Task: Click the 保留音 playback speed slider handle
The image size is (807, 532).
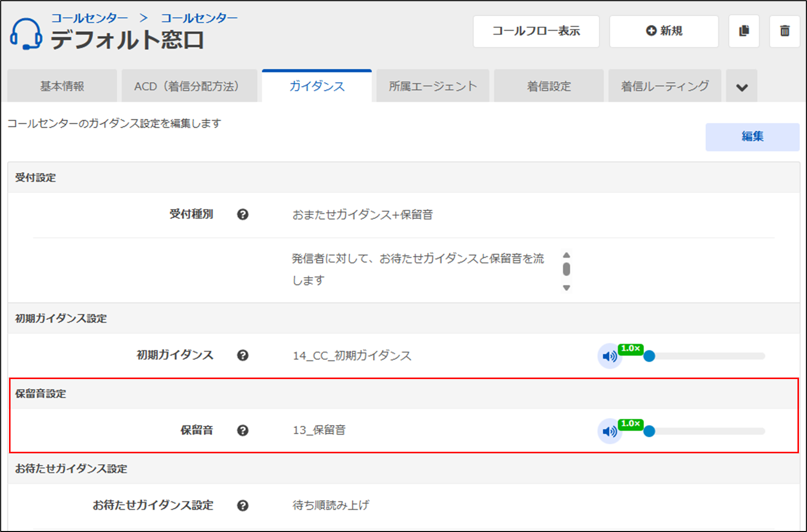Action: click(x=649, y=431)
